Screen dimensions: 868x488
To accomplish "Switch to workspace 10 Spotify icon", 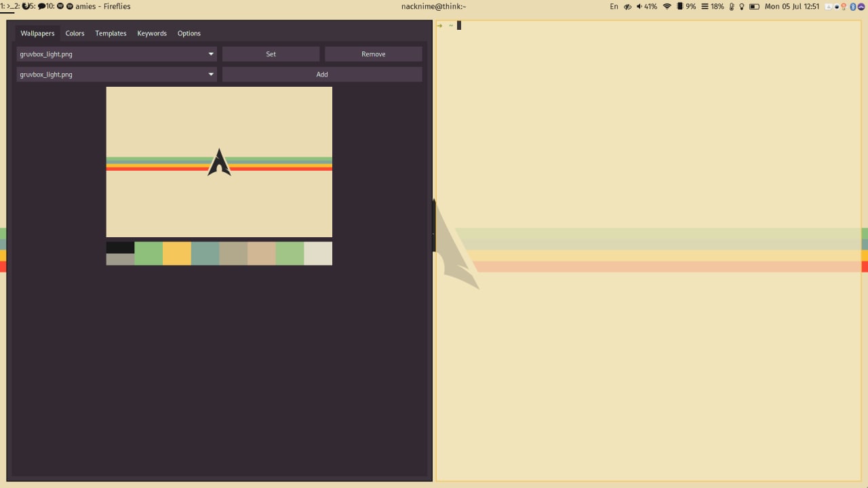I will click(60, 6).
